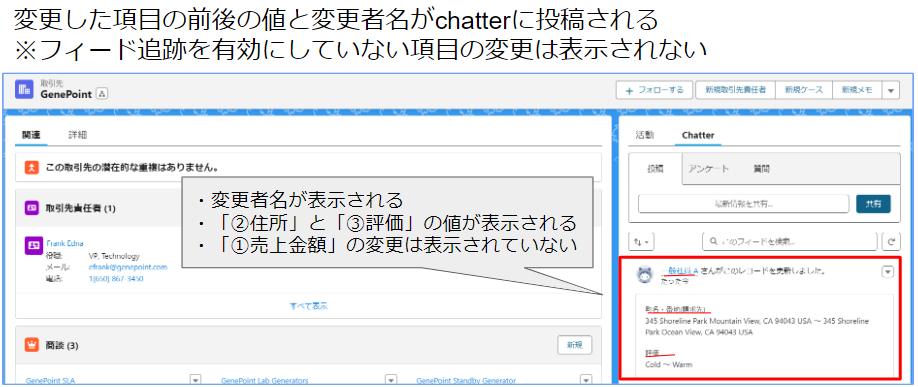Select the Chatter tab
This screenshot has height=387, width=918.
[x=698, y=135]
